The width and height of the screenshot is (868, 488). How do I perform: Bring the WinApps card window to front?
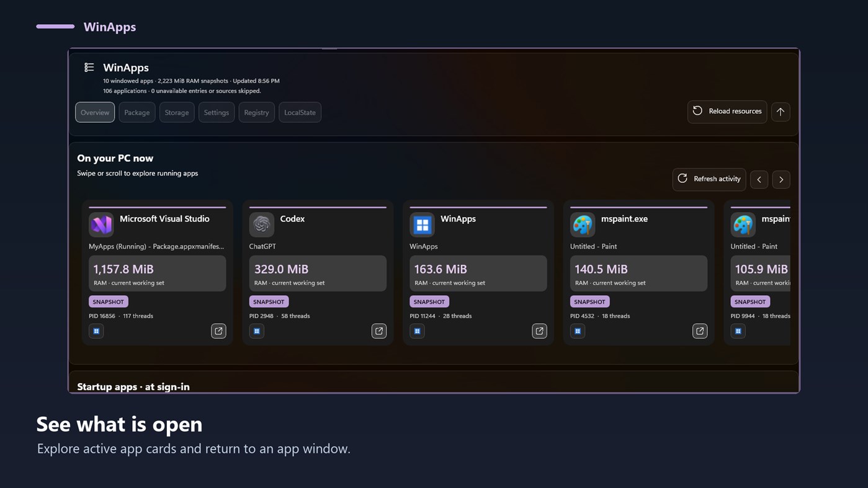coord(539,331)
